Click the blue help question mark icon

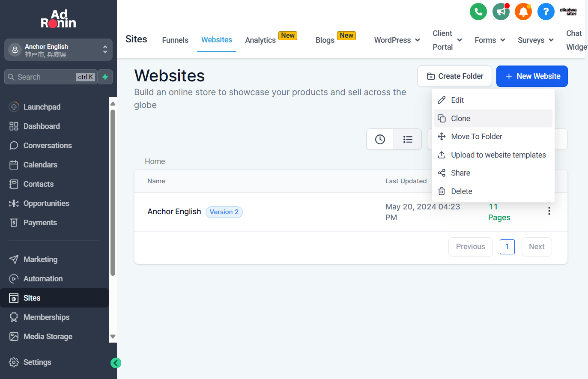[x=546, y=12]
